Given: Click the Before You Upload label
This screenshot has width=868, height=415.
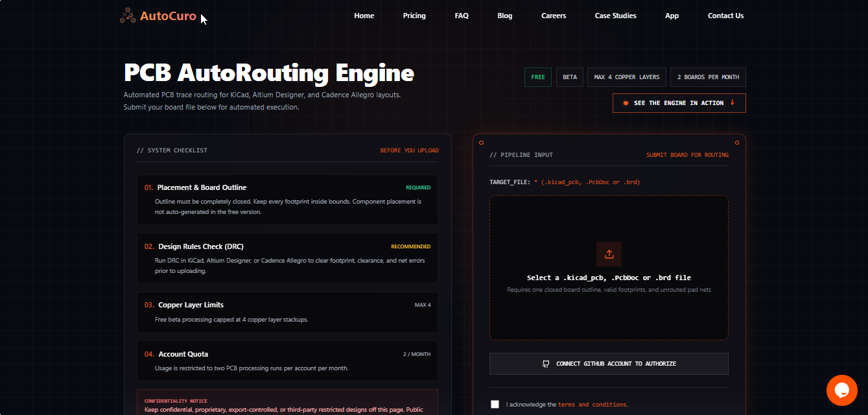Looking at the screenshot, I should click(410, 150).
